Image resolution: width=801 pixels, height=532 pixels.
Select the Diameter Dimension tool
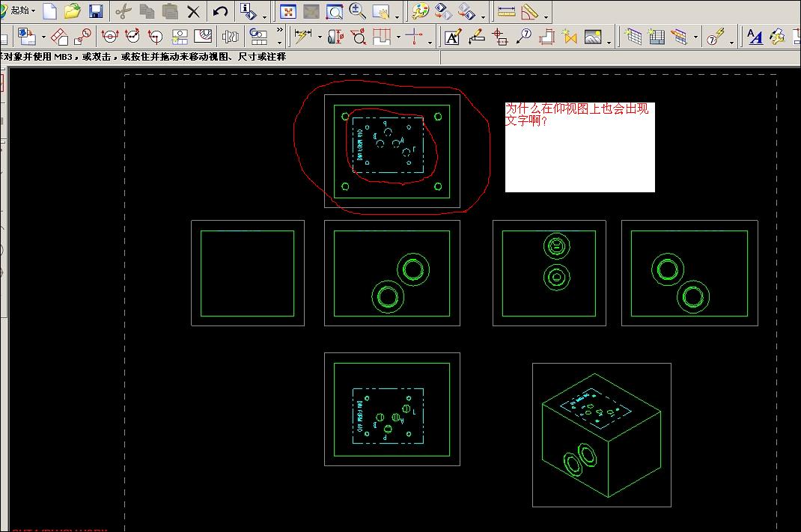point(359,36)
